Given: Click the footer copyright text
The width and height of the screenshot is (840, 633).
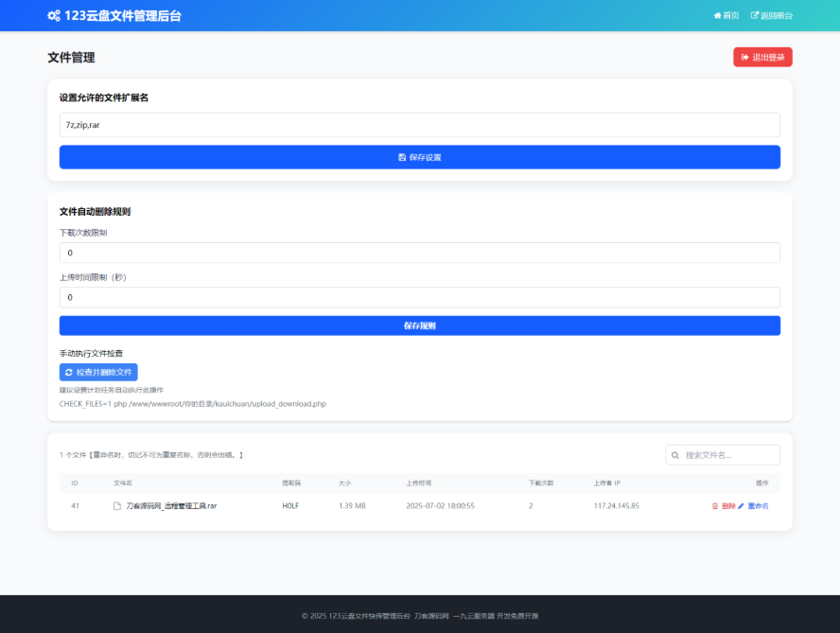Looking at the screenshot, I should (x=419, y=616).
